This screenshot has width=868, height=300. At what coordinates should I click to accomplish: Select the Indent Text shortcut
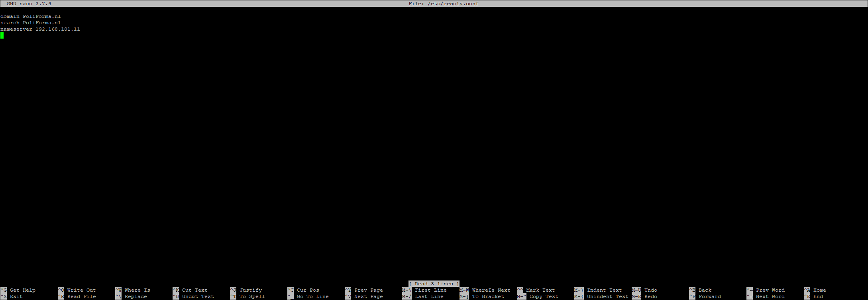604,290
